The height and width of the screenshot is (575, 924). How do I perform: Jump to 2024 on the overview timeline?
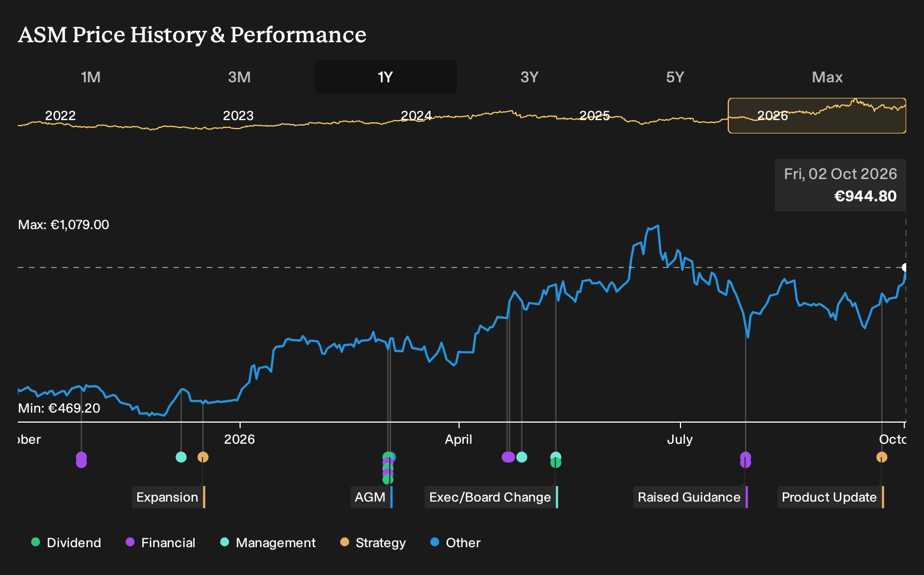tap(416, 116)
